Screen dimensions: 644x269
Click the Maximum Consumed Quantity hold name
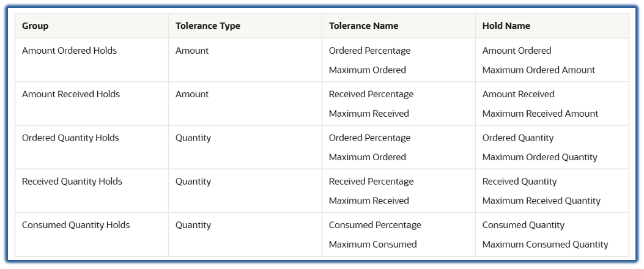coord(545,245)
